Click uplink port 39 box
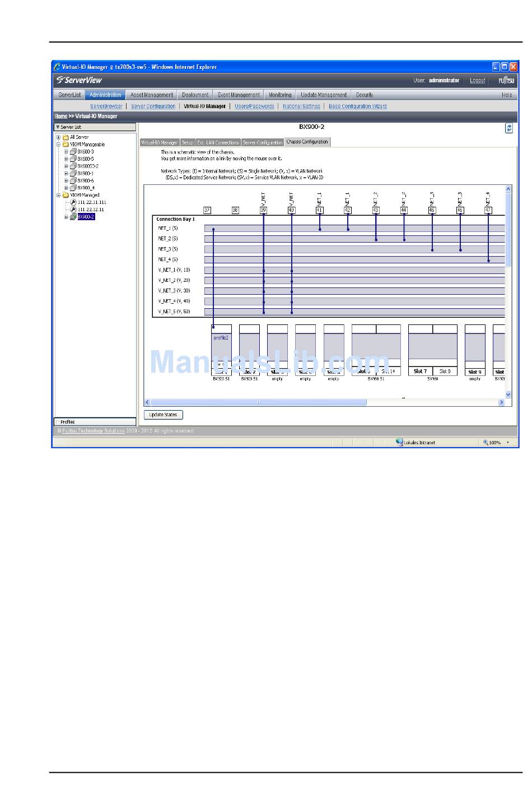The image size is (532, 785). 263,210
